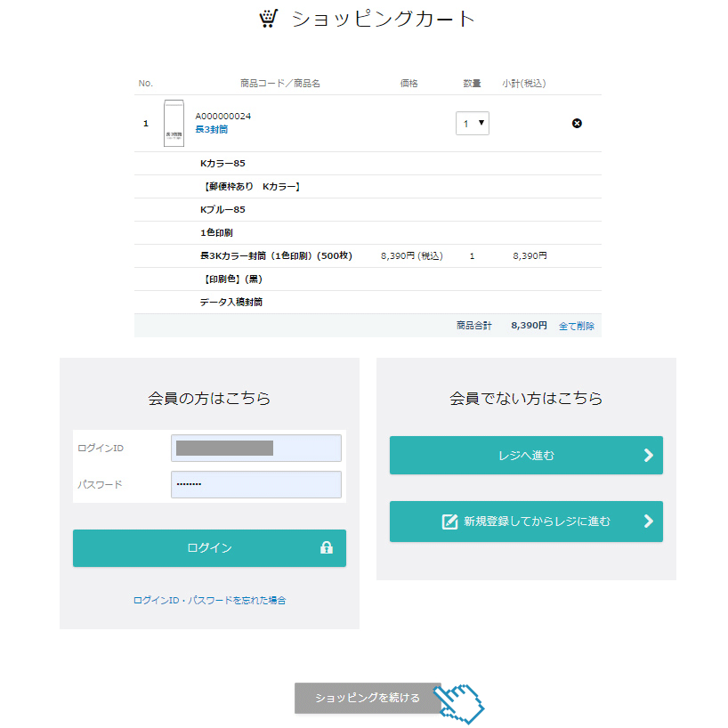The image size is (728, 728).
Task: Click the 【印刷色】(黒) text
Action: (x=231, y=279)
